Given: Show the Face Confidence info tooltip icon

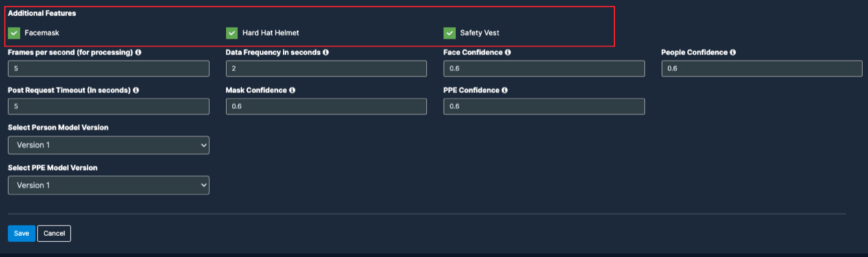Looking at the screenshot, I should pyautogui.click(x=508, y=52).
